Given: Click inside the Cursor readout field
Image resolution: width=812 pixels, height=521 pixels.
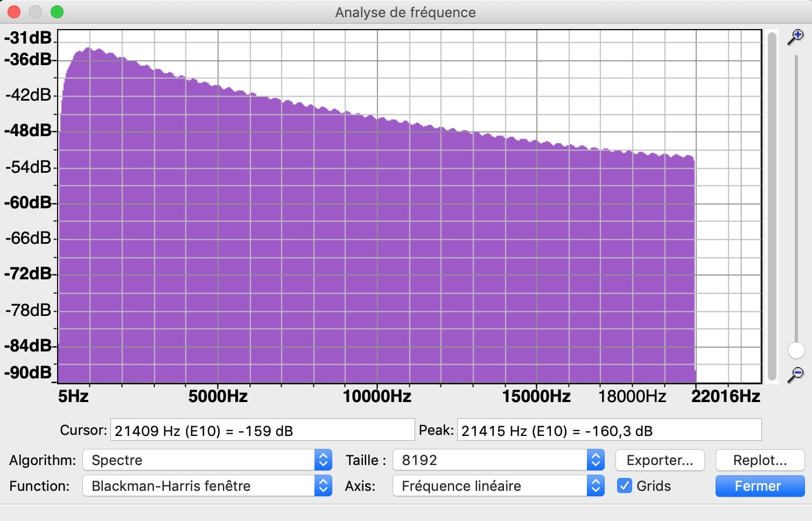Looking at the screenshot, I should tap(262, 430).
